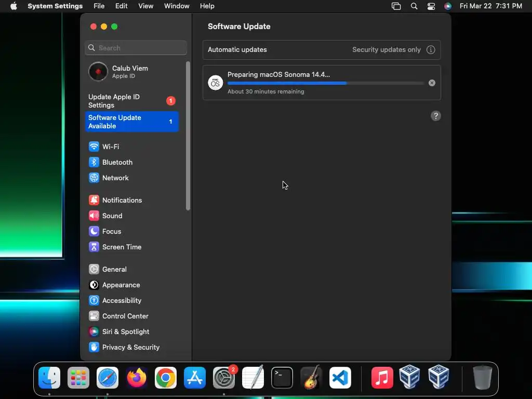Open Launchpad from the Dock
The width and height of the screenshot is (532, 399).
[x=78, y=378]
